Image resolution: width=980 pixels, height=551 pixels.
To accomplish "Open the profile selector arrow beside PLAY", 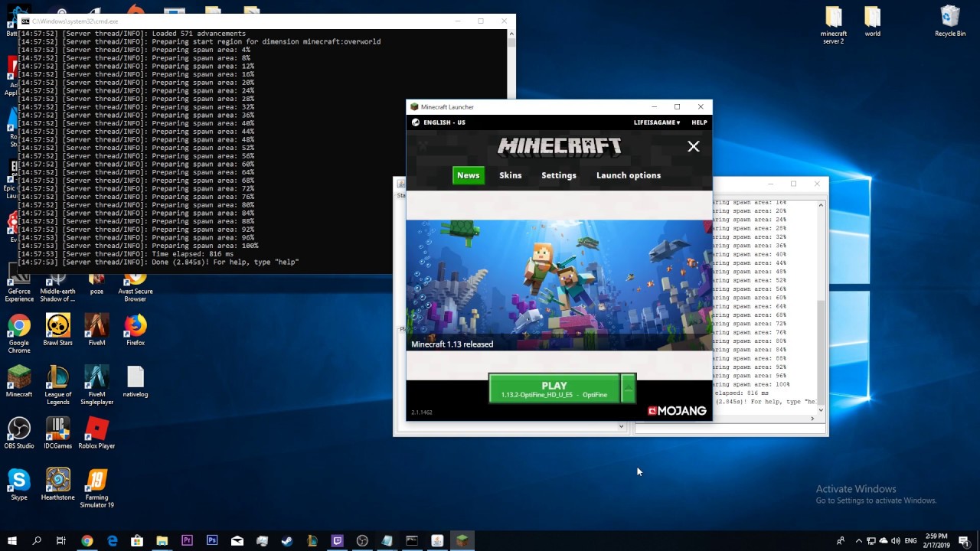I will (628, 389).
